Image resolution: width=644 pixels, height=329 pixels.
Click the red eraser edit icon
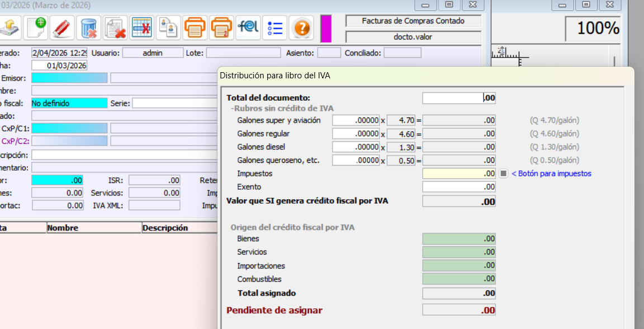tap(63, 27)
